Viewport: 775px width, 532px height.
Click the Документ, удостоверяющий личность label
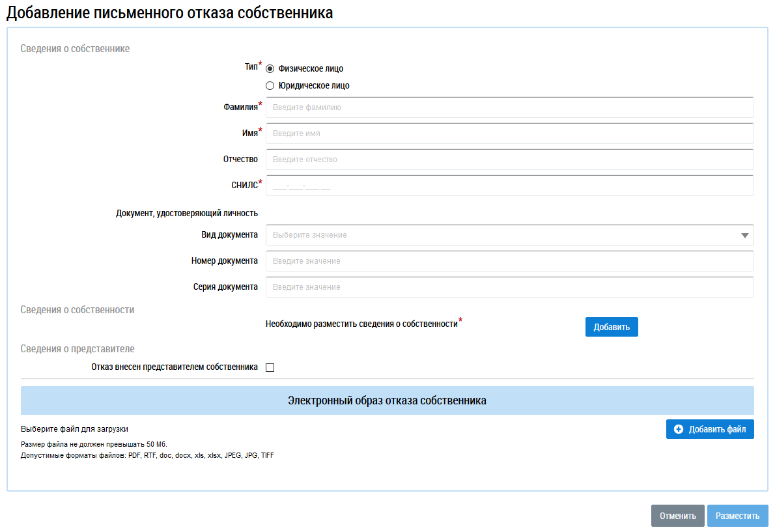click(187, 213)
